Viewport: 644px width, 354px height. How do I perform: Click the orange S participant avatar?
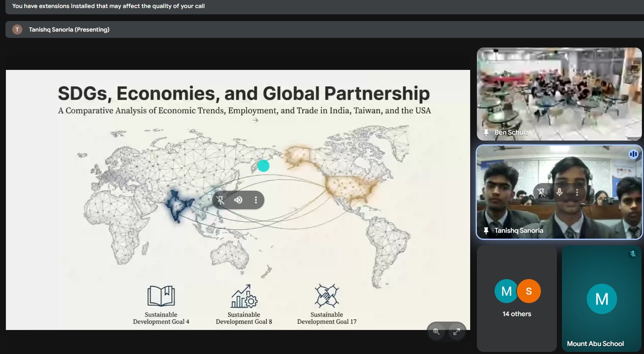point(529,291)
